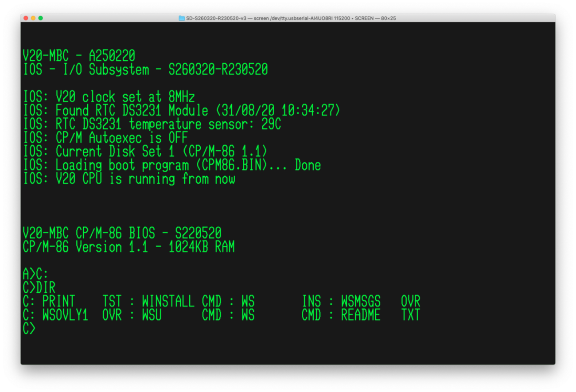This screenshot has height=392, width=576.
Task: Click the 'A>C:' command line
Action: 36,274
